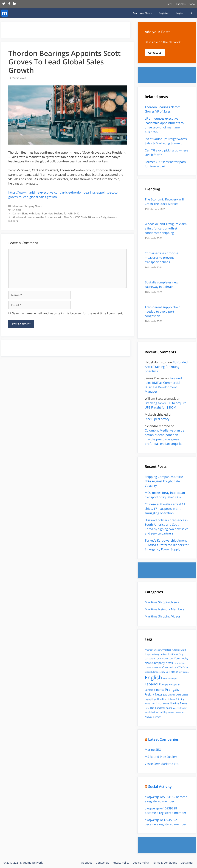Open English tag under article
Screen dimensions: 197x868
(16, 210)
